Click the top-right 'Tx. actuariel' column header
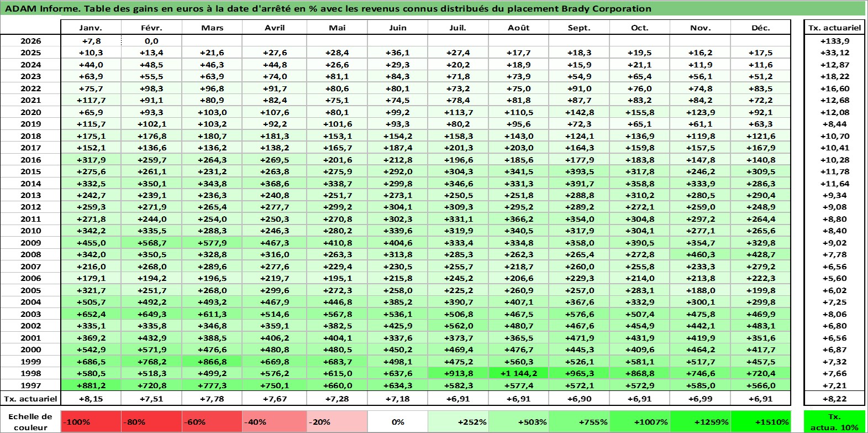 click(834, 28)
